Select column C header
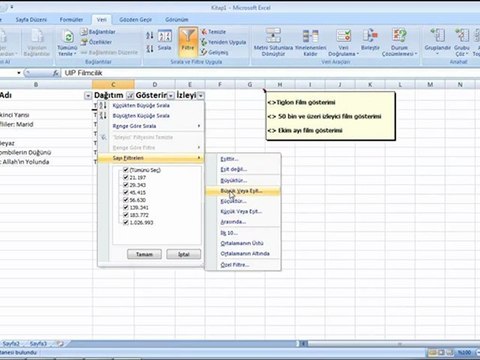480x360 pixels. 113,85
